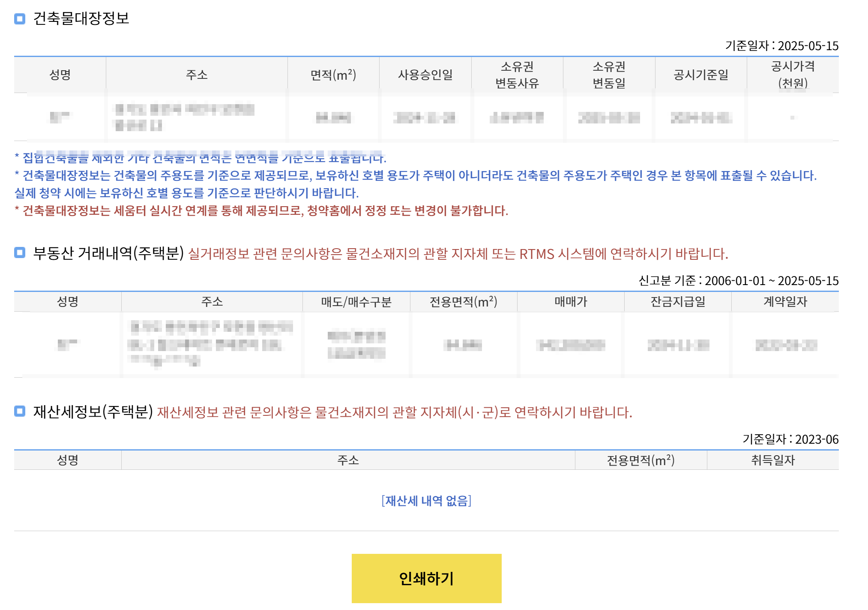
Task: Click 기준일자 2023-06 label above tax table
Action: tap(790, 439)
